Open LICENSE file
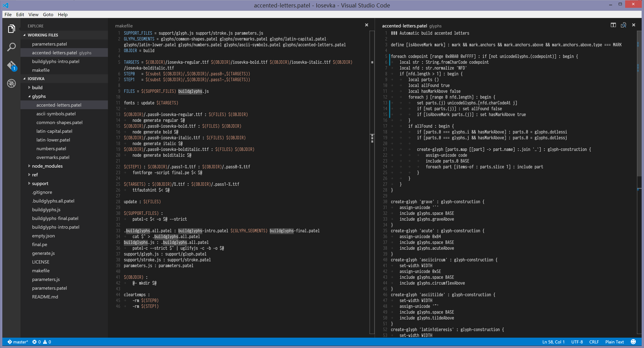 (64, 262)
